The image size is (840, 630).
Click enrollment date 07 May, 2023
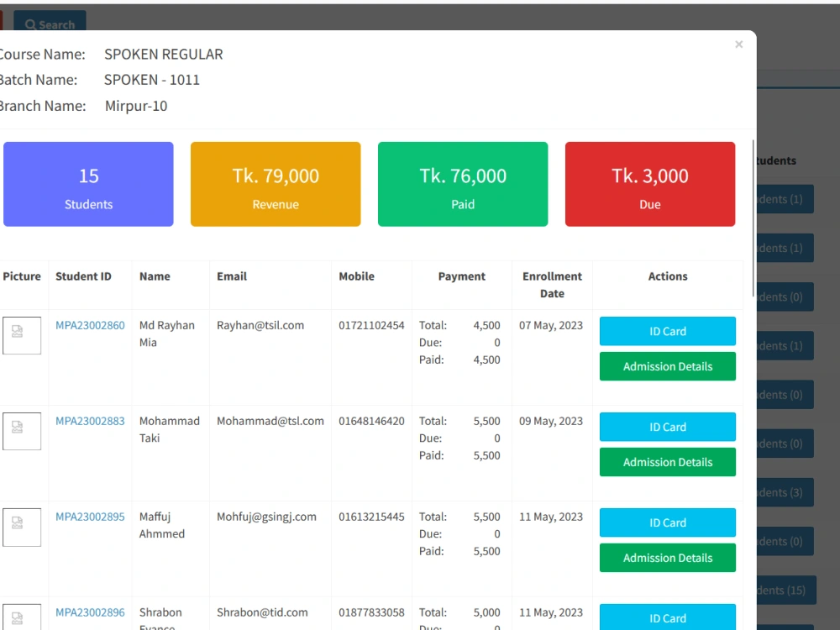(551, 325)
